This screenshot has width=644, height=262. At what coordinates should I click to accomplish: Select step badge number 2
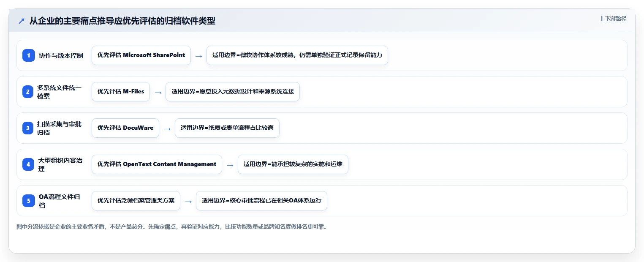[29, 92]
